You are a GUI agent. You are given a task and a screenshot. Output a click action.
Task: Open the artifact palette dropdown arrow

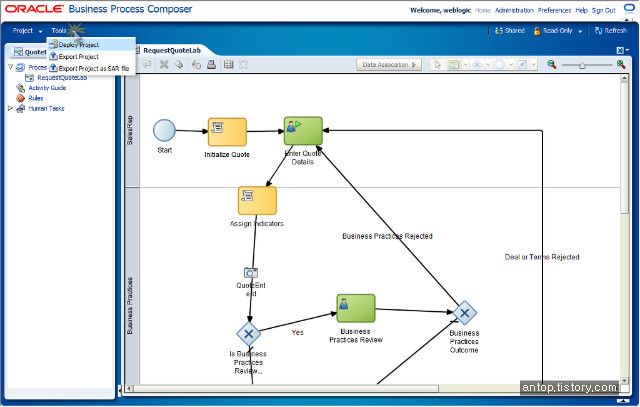click(x=533, y=64)
